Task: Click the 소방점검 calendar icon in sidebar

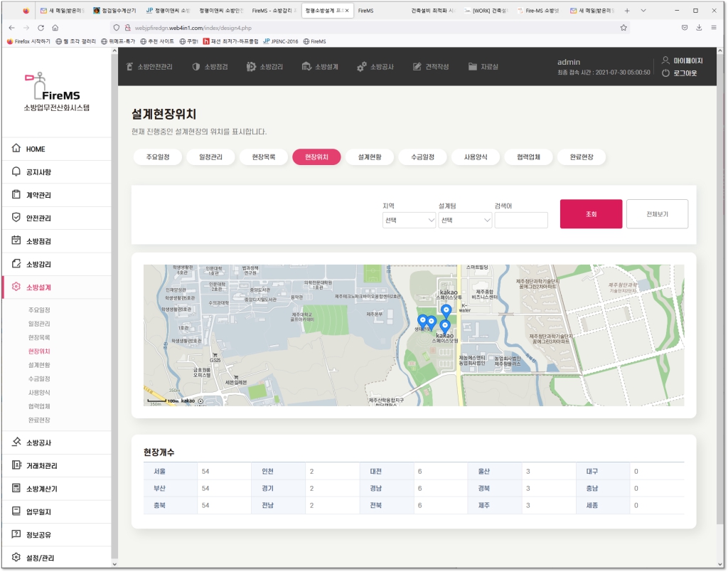Action: click(16, 240)
